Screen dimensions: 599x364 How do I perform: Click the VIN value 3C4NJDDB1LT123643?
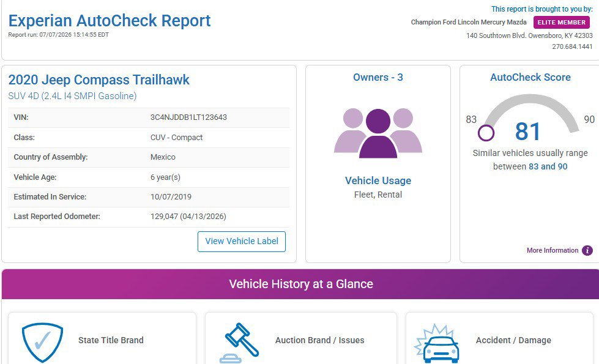tap(188, 117)
